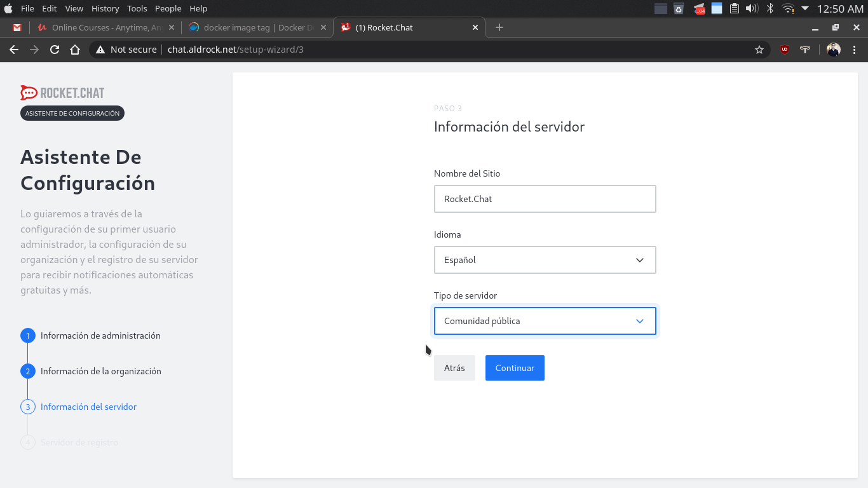The width and height of the screenshot is (868, 488).
Task: Open the mustache extension icon
Action: pos(805,50)
